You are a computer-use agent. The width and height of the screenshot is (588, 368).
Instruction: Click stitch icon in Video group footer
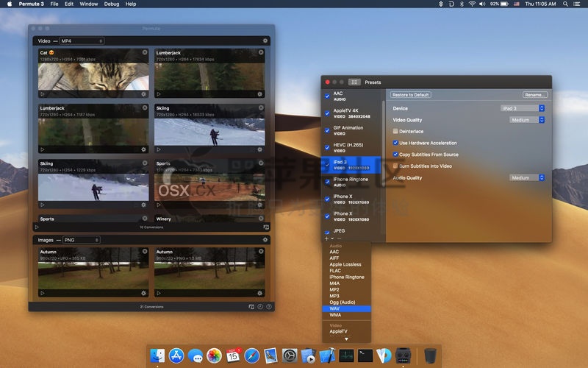[266, 227]
